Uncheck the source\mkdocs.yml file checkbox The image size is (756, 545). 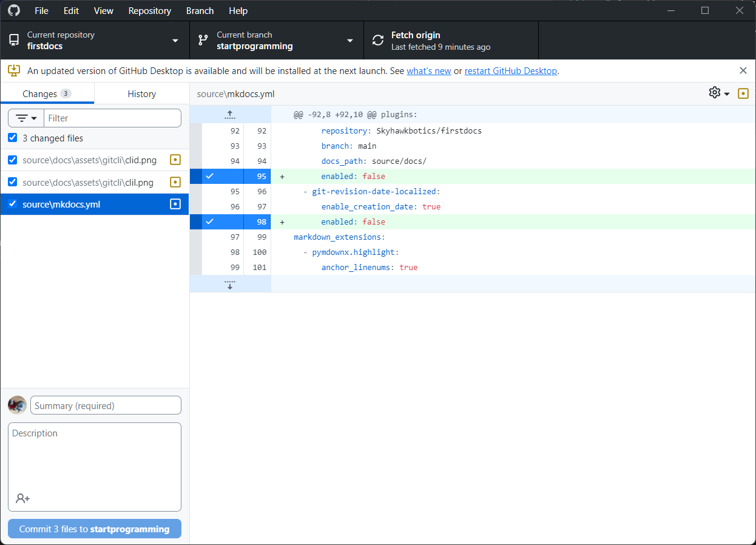pyautogui.click(x=12, y=204)
